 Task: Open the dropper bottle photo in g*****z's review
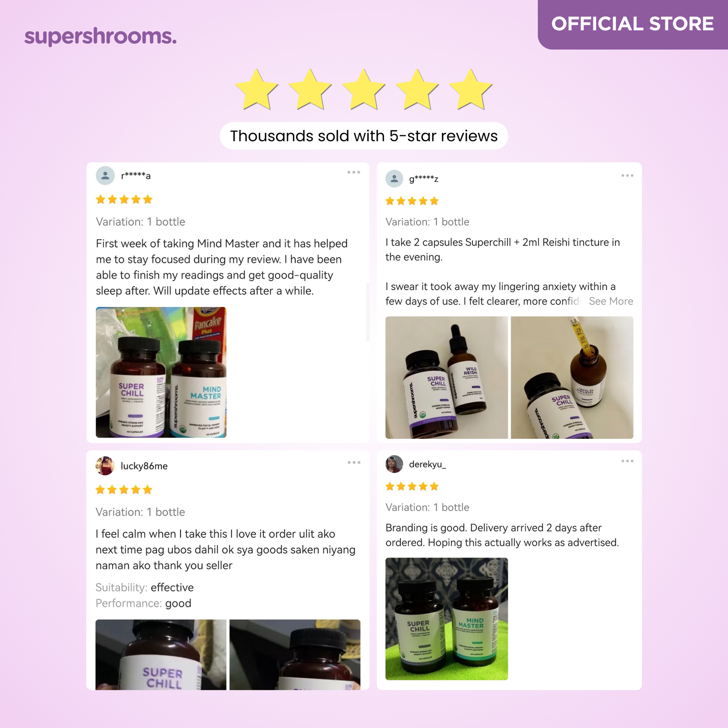coord(572,377)
